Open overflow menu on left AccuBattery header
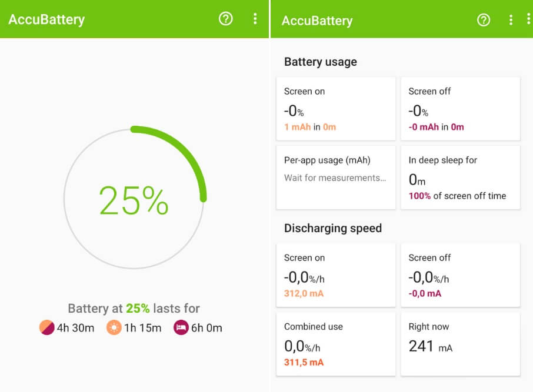533x392 pixels. [255, 19]
